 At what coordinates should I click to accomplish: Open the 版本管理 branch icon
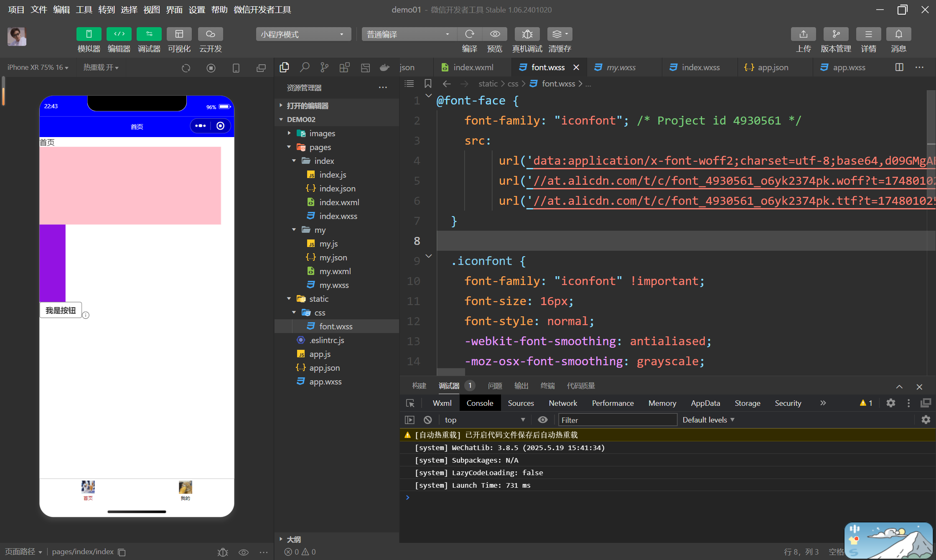(x=836, y=34)
